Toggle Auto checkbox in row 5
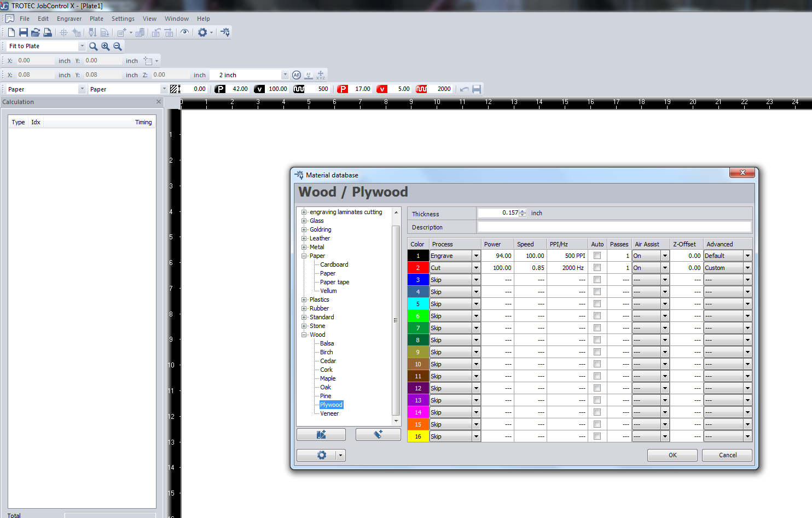 coord(597,304)
